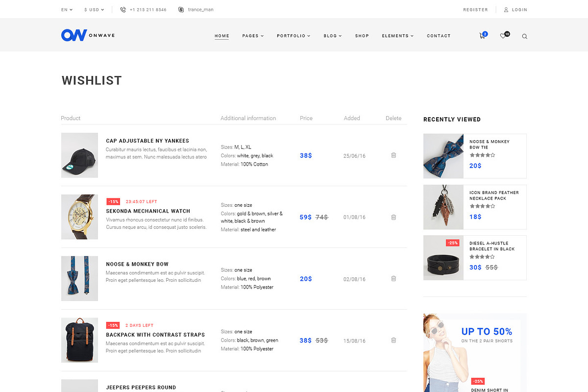Viewport: 588px width, 392px height.
Task: Click the Onwave logo
Action: pyautogui.click(x=88, y=35)
